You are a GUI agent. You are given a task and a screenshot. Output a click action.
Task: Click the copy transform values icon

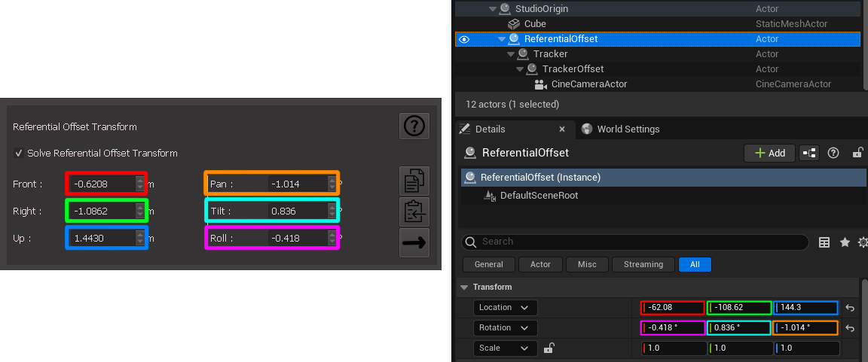click(x=414, y=181)
